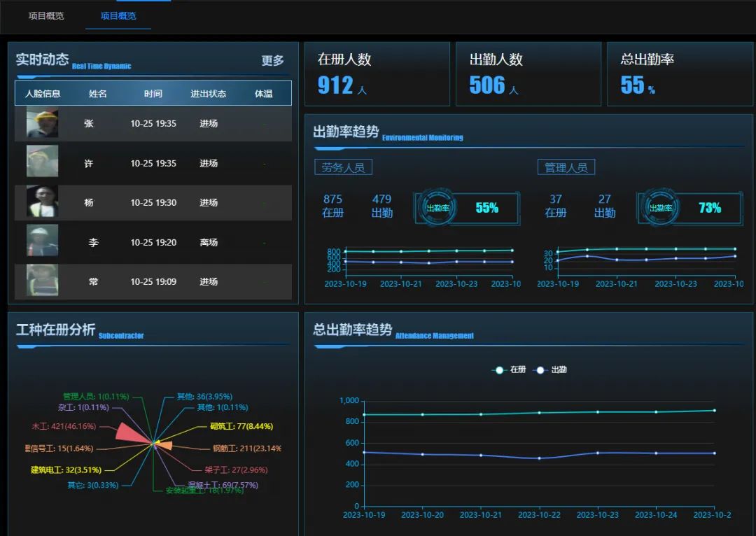Select the 劳务人员 category label
This screenshot has height=536, width=756.
[343, 167]
